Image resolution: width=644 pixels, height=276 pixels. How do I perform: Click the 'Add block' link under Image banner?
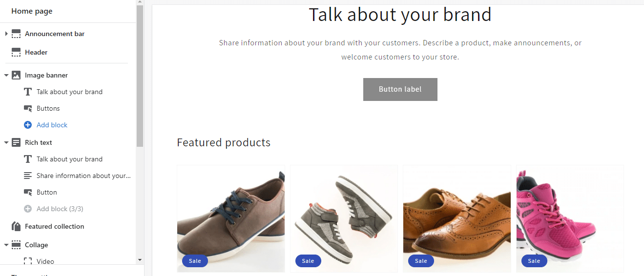pyautogui.click(x=52, y=125)
